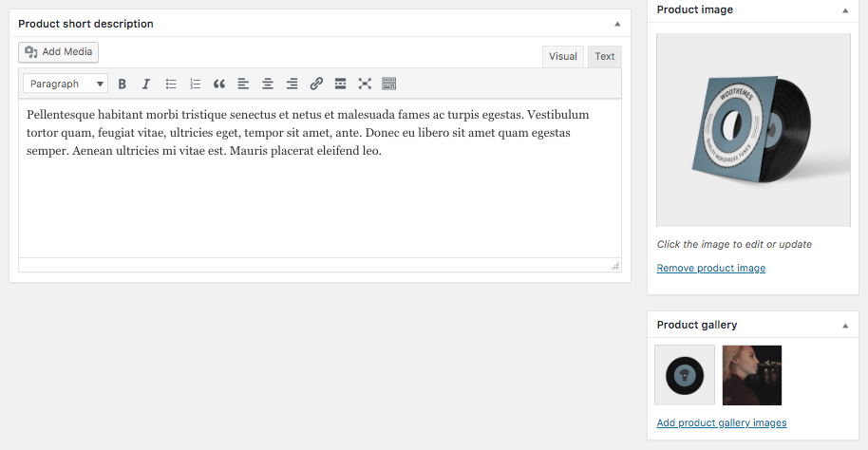
Task: Open the Paragraph format dropdown
Action: [66, 84]
